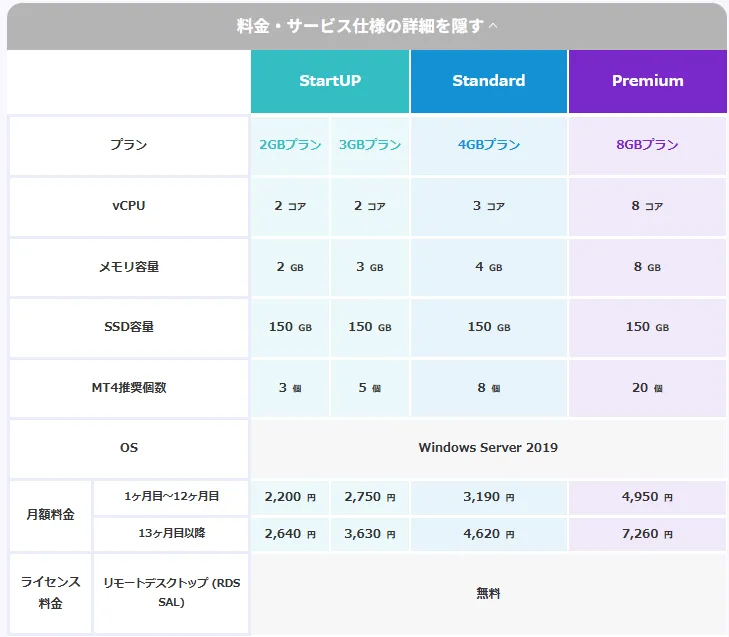Click the 8GBプラン link

647,145
